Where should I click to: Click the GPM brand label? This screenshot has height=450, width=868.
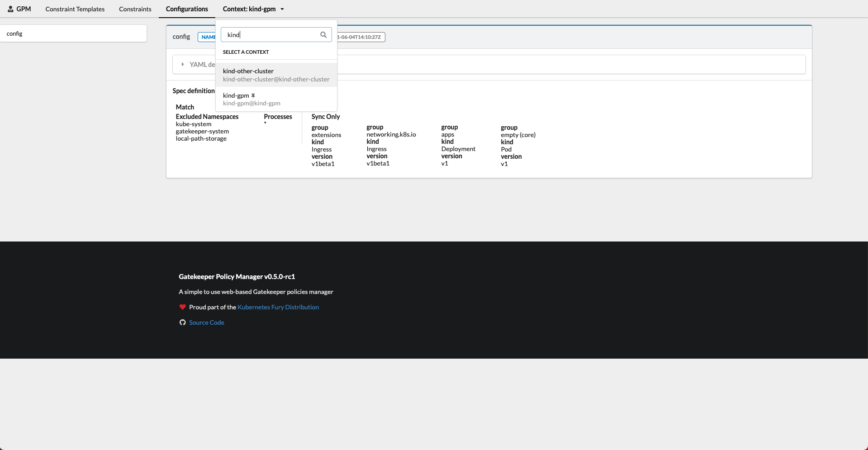tap(24, 9)
